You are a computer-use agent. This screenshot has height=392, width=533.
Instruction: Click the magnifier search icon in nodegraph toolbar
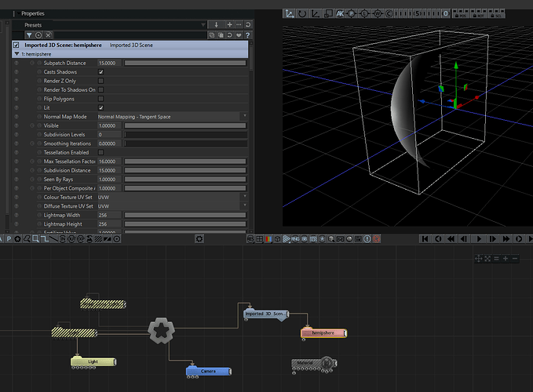click(27, 239)
